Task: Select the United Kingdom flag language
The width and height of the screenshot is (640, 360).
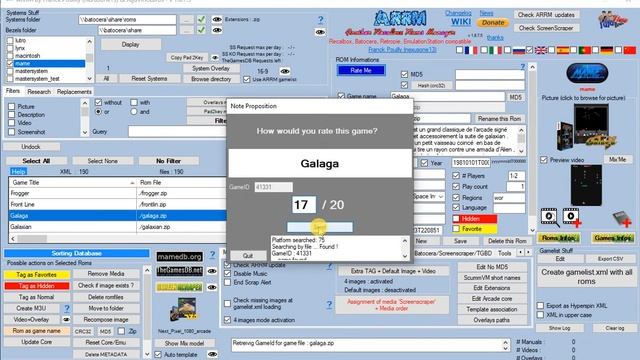Action: 541,50
